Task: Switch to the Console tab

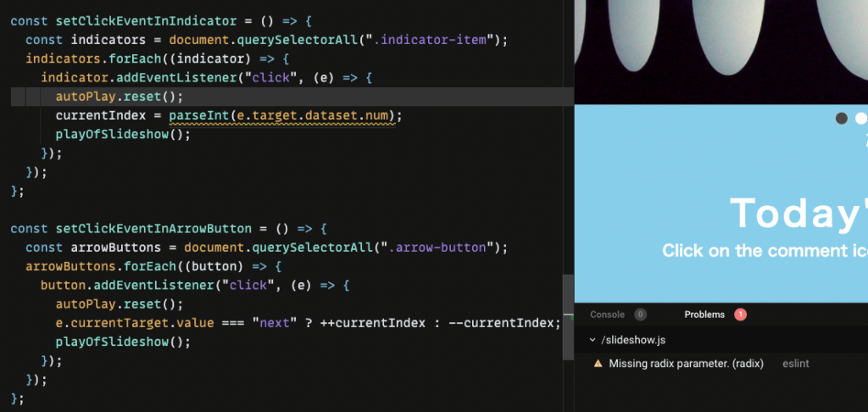Action: pos(607,315)
